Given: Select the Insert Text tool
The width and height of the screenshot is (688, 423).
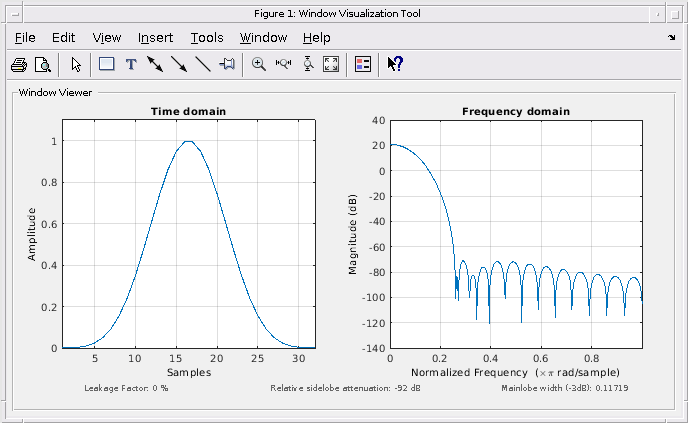Looking at the screenshot, I should pyautogui.click(x=131, y=65).
